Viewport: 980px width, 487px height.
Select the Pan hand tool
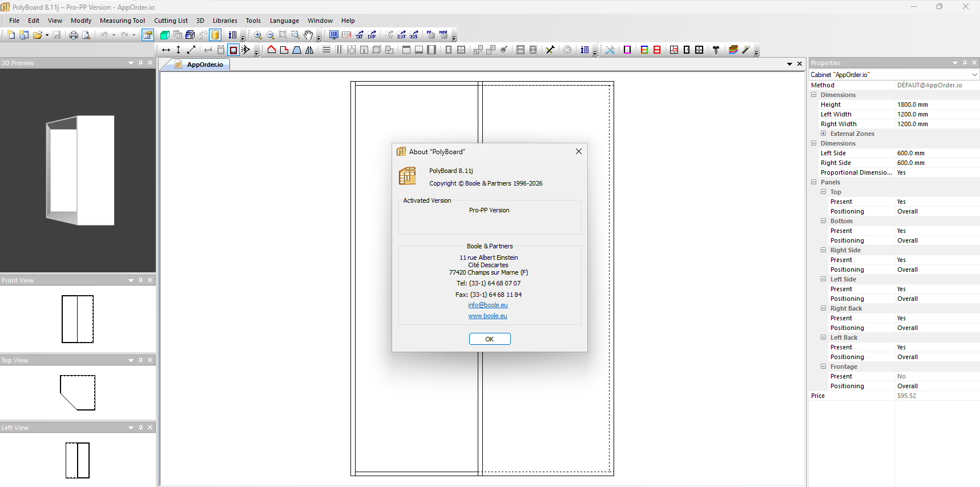coord(308,35)
